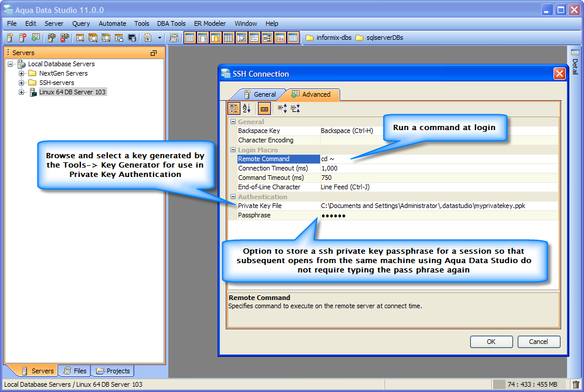Click the trash can icon in status bar

(x=576, y=384)
